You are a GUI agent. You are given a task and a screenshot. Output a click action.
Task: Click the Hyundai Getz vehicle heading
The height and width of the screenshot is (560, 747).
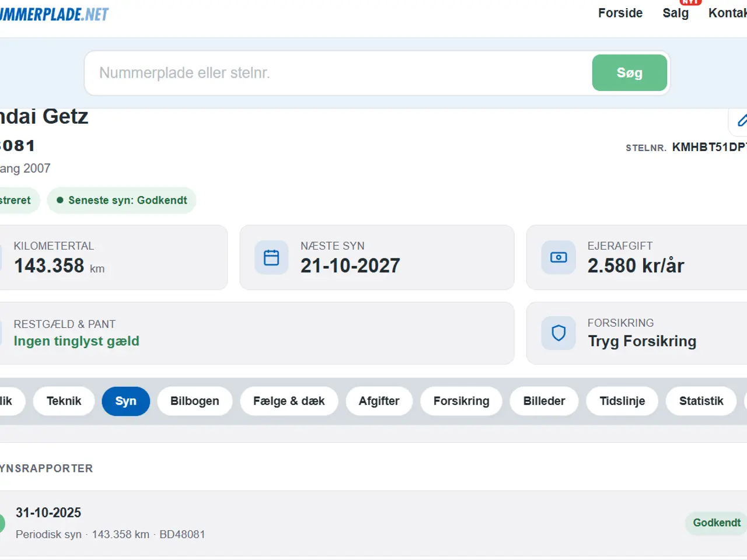click(44, 117)
